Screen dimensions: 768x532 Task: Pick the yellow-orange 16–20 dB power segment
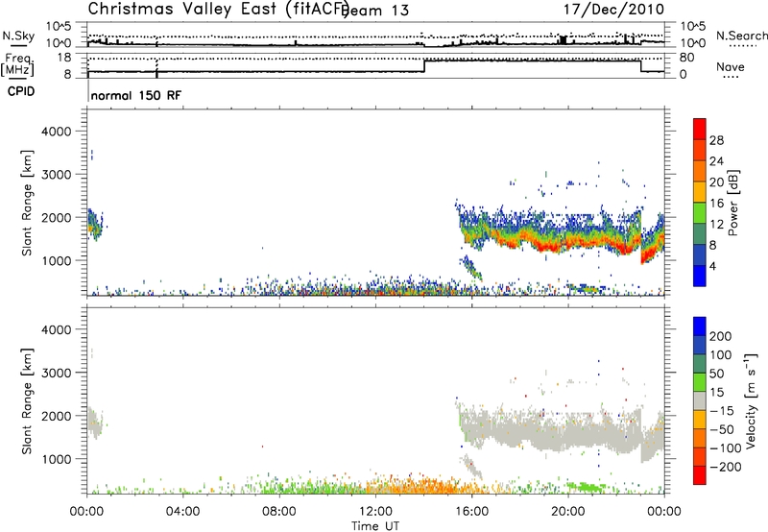tap(700, 191)
